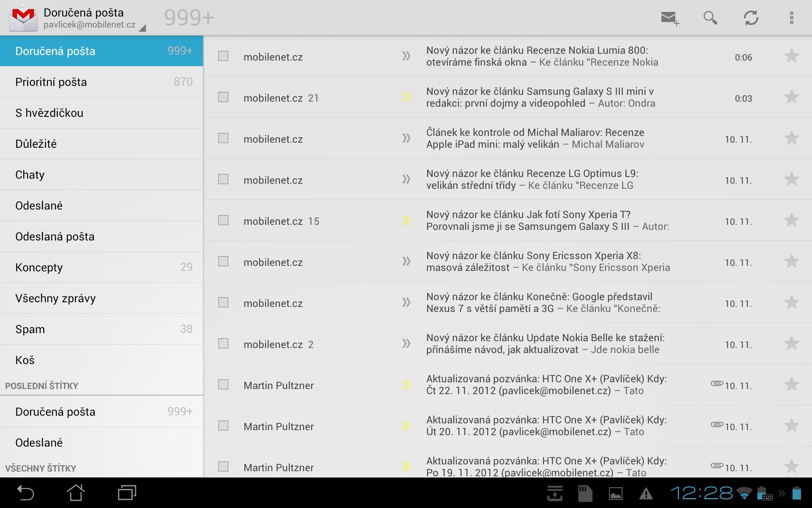Click the Gmail logo icon
The width and height of the screenshot is (812, 508).
23,18
